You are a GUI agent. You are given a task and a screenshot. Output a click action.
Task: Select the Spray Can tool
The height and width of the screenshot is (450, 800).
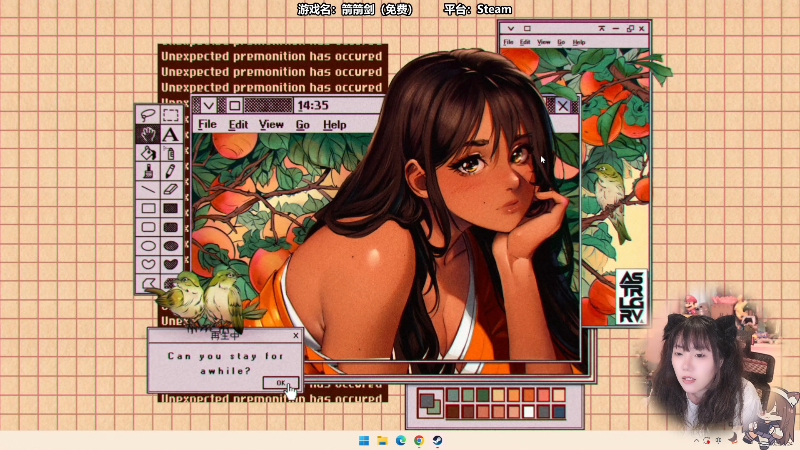(x=171, y=153)
